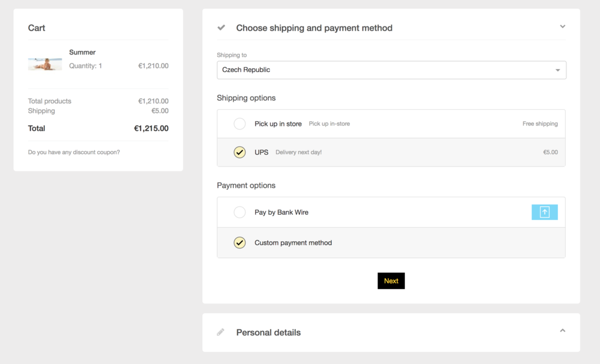The image size is (600, 364).
Task: Select the UPS shipping radio button
Action: [239, 152]
